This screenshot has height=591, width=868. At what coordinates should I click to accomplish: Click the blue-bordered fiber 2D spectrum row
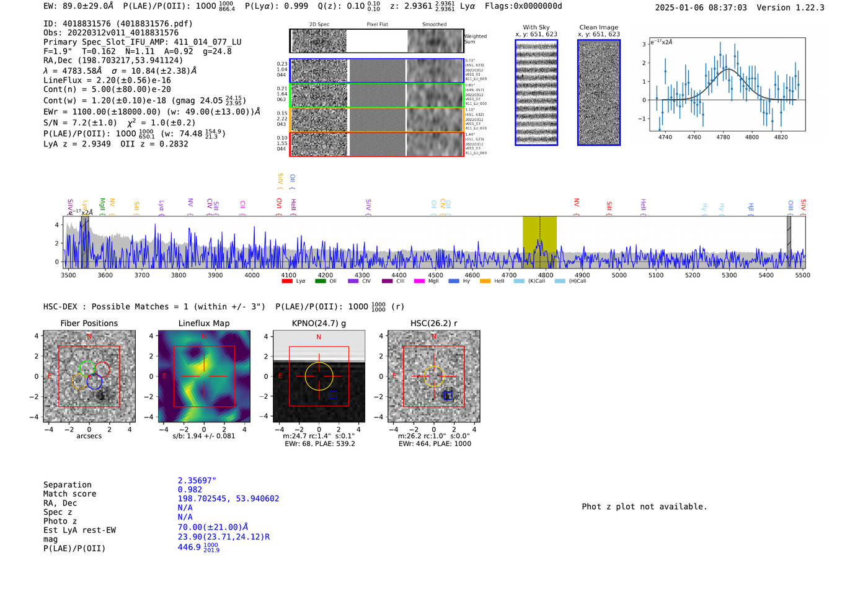tap(376, 71)
